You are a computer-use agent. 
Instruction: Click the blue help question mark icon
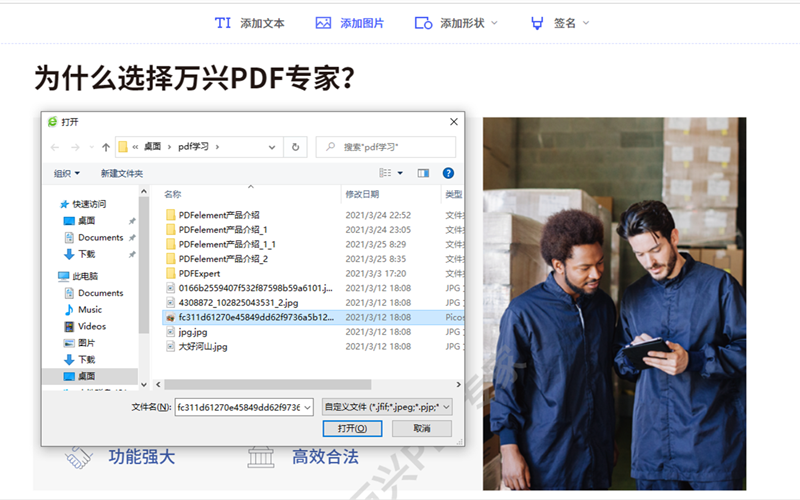click(448, 173)
